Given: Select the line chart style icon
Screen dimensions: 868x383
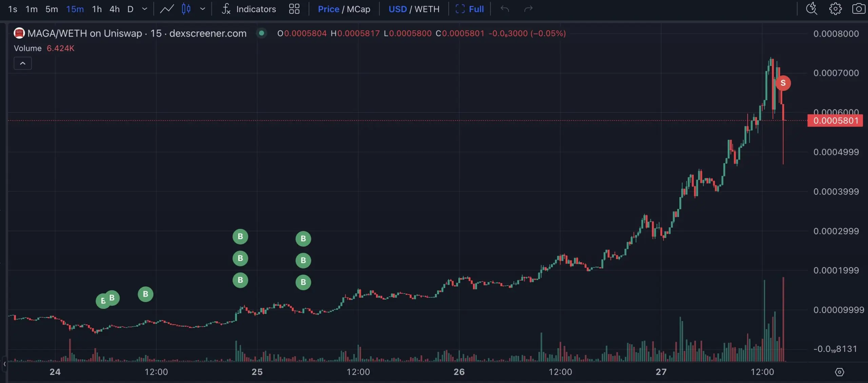Looking at the screenshot, I should (167, 9).
